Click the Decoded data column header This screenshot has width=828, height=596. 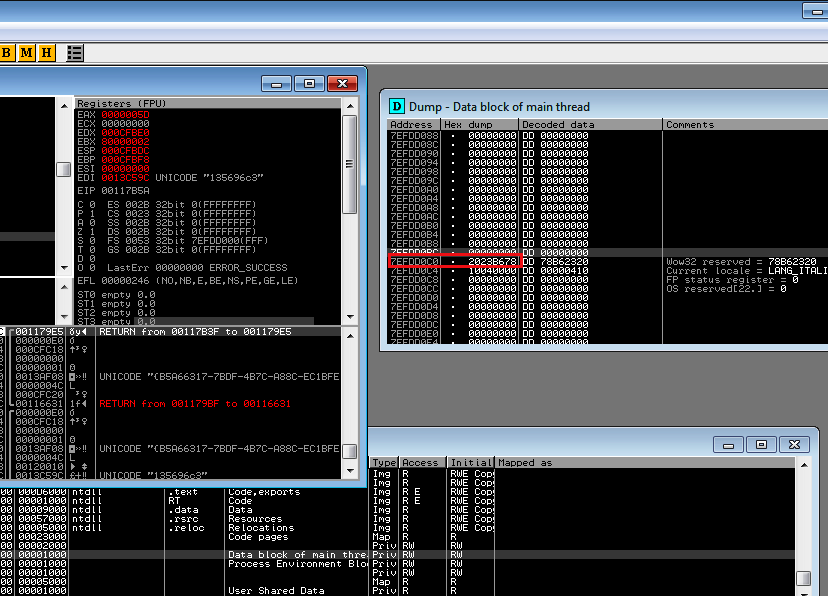click(x=590, y=125)
